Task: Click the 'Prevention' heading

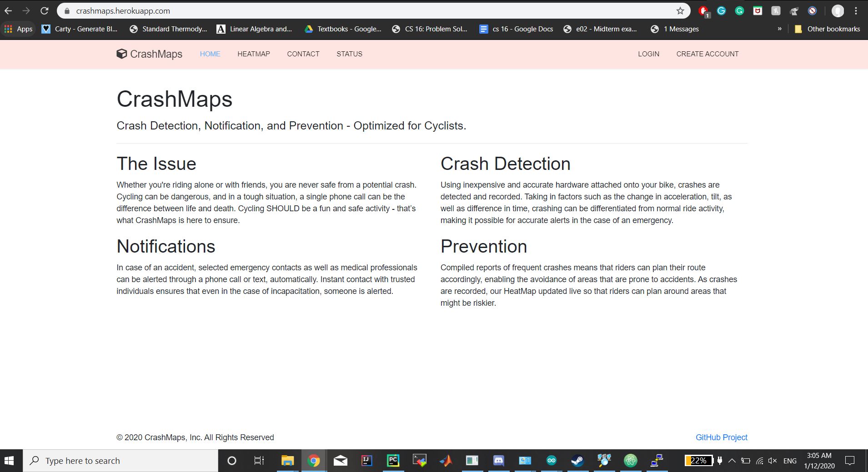Action: (x=484, y=246)
